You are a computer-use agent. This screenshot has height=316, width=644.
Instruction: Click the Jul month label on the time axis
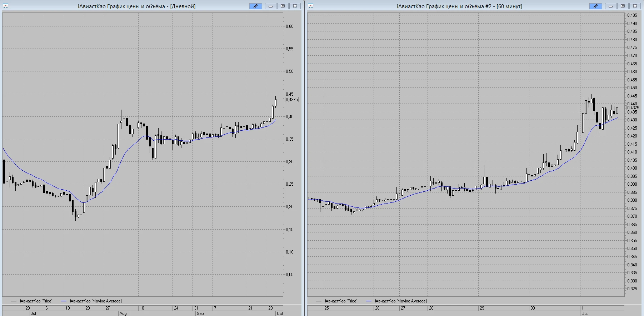tap(33, 314)
